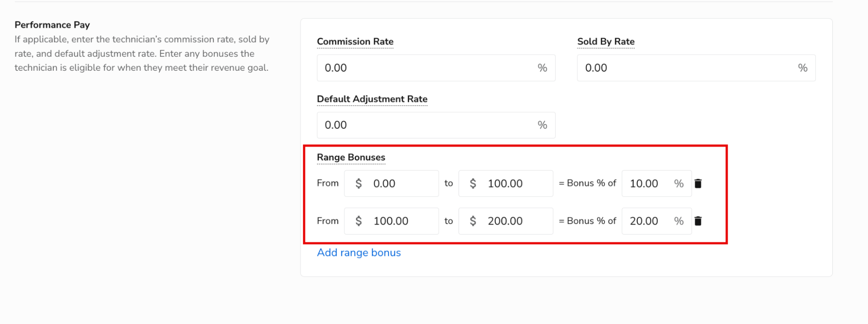Focus the Default Adjustment Rate input

click(436, 125)
